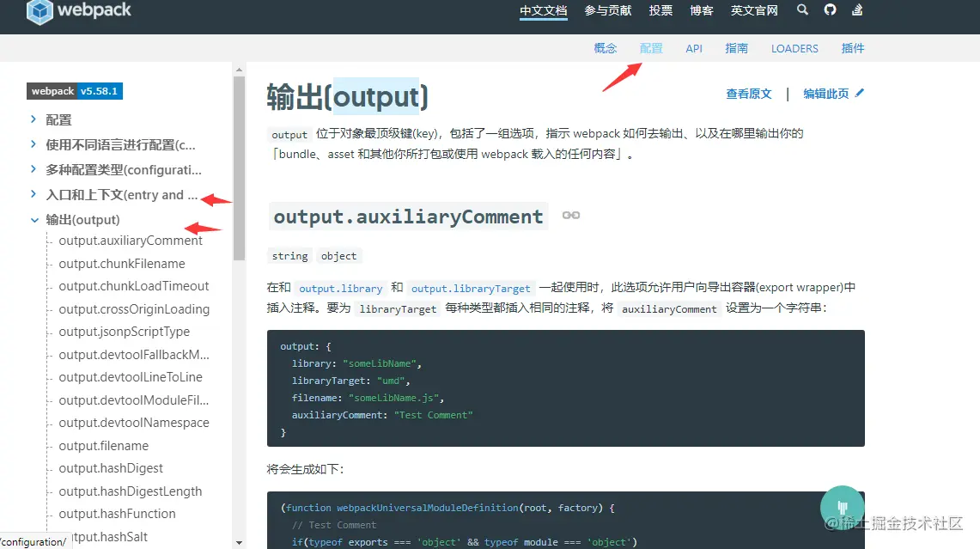Click "Test Comment" value in code block

point(433,415)
